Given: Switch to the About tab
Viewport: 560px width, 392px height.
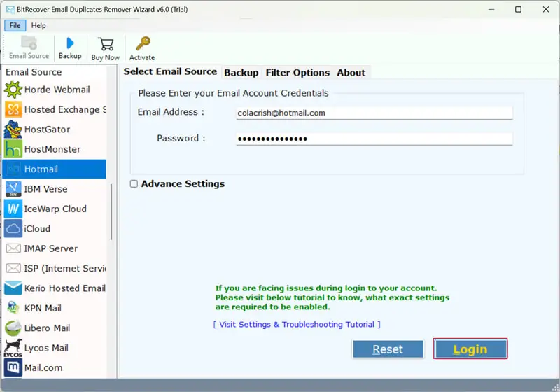Looking at the screenshot, I should coord(351,73).
